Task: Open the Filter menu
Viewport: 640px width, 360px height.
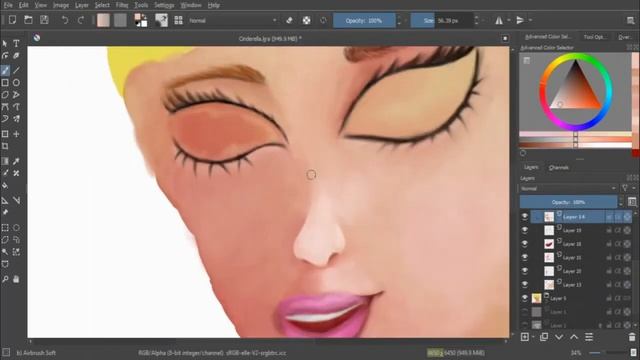Action: tap(122, 5)
